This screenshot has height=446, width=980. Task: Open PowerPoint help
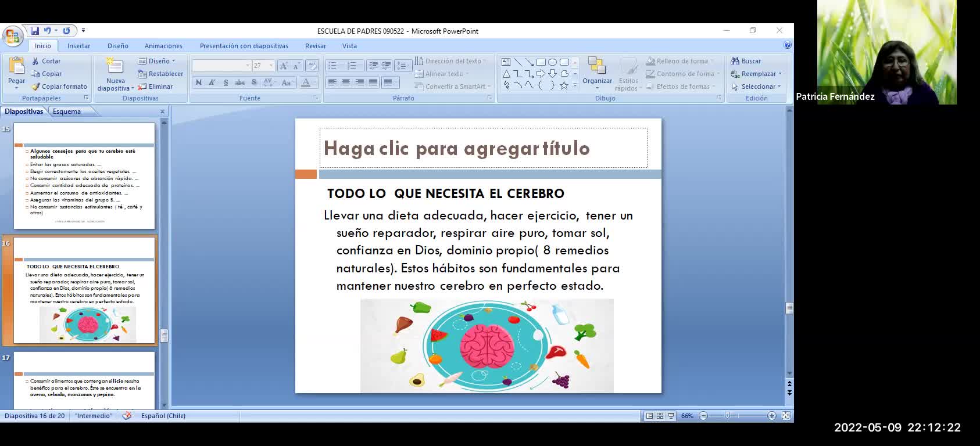pyautogui.click(x=788, y=45)
